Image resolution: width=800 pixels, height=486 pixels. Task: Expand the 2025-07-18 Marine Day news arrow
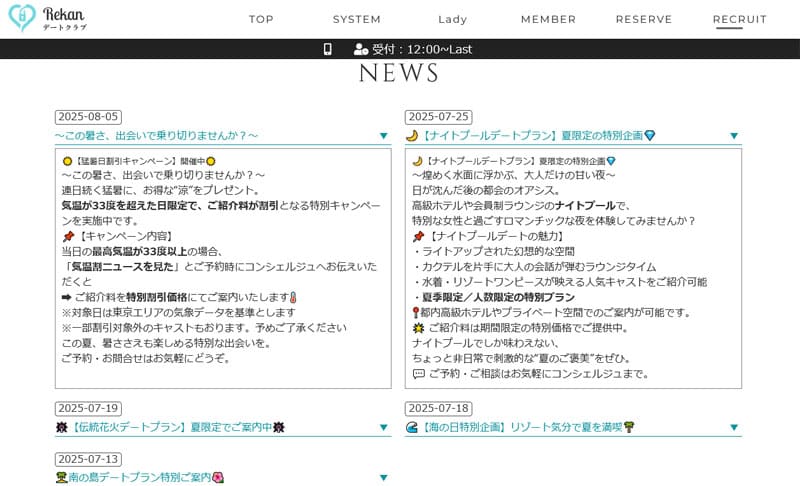click(734, 428)
